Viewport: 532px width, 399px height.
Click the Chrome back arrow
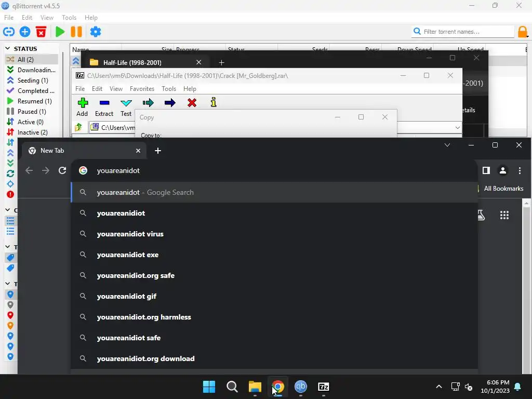tap(29, 170)
